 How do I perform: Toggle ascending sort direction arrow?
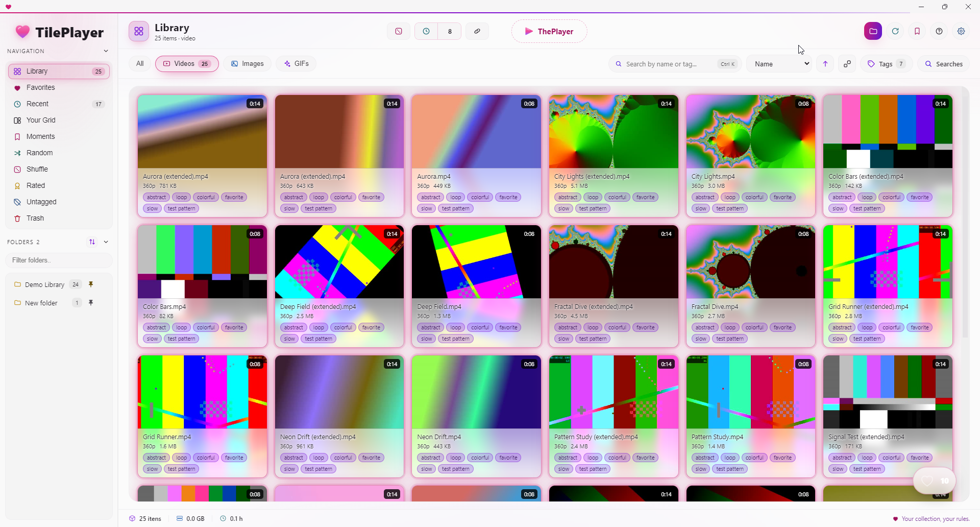click(x=825, y=64)
